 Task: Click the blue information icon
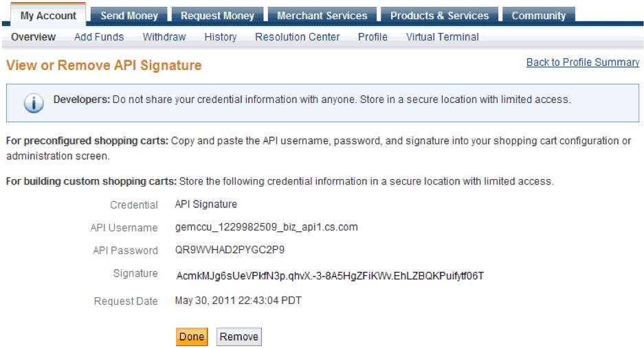coord(34,102)
